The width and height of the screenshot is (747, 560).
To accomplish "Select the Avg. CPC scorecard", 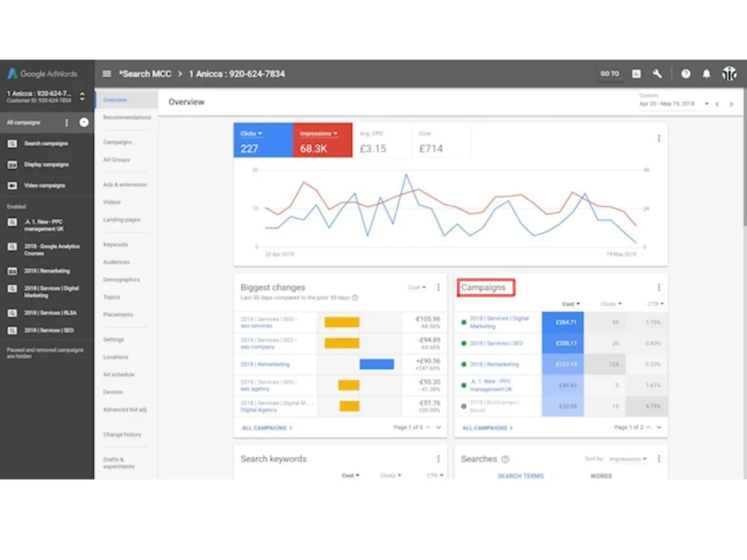I will pos(382,140).
